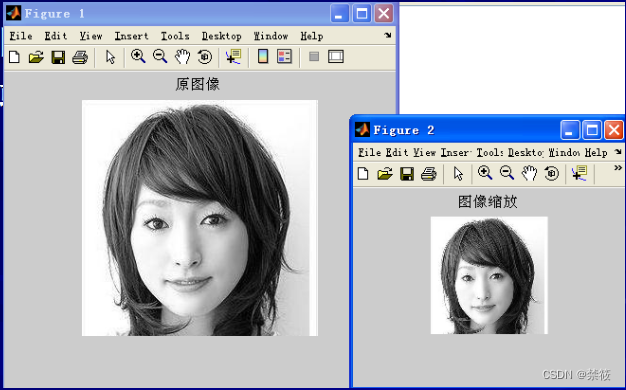Open Edit menu in Figure 1
The width and height of the screenshot is (626, 390).
(56, 36)
